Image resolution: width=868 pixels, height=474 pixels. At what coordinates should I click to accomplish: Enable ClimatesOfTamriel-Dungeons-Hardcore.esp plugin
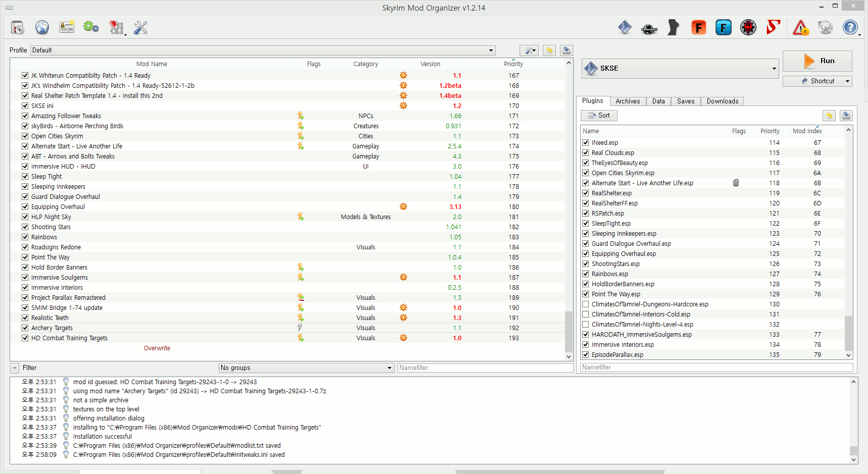586,304
